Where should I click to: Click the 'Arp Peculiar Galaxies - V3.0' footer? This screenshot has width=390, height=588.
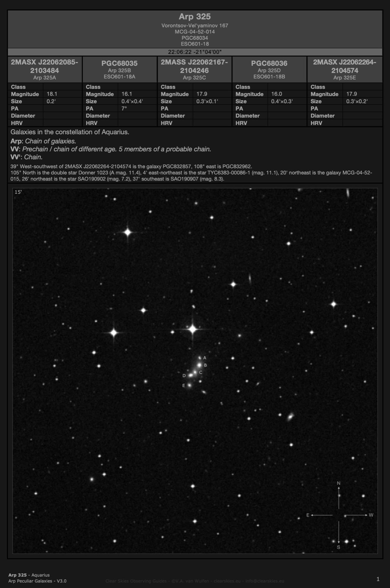pos(37,581)
